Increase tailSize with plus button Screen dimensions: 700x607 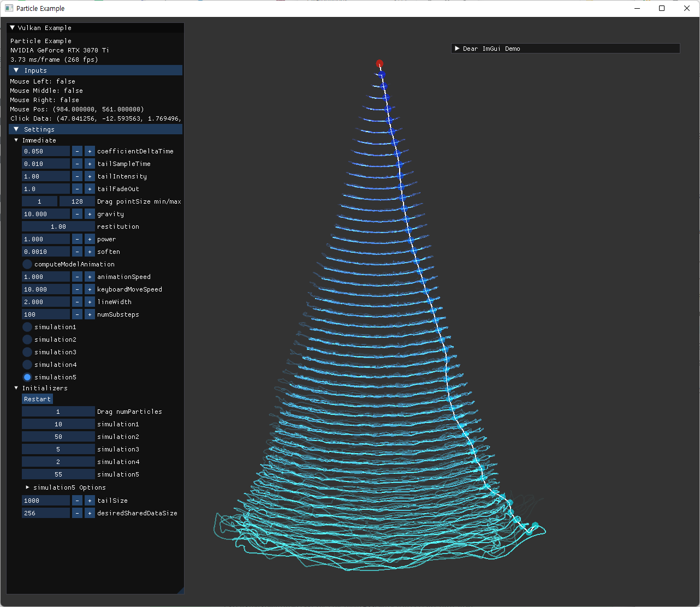[x=90, y=501]
